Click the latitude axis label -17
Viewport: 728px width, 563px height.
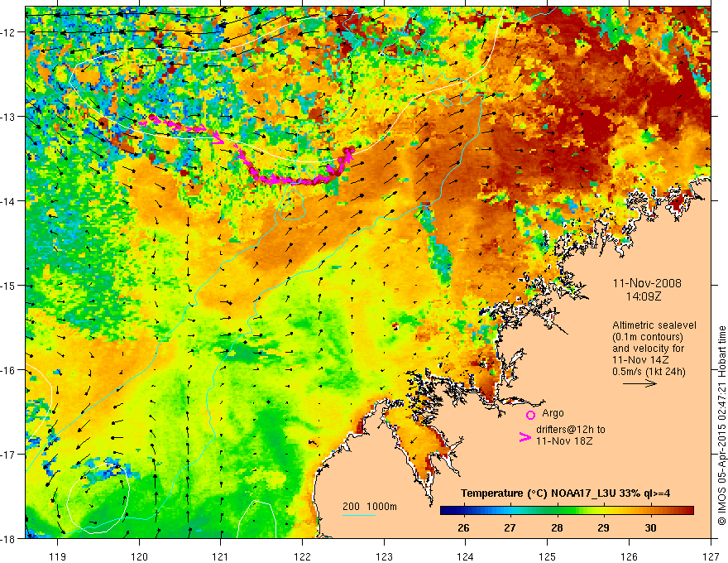tap(9, 455)
